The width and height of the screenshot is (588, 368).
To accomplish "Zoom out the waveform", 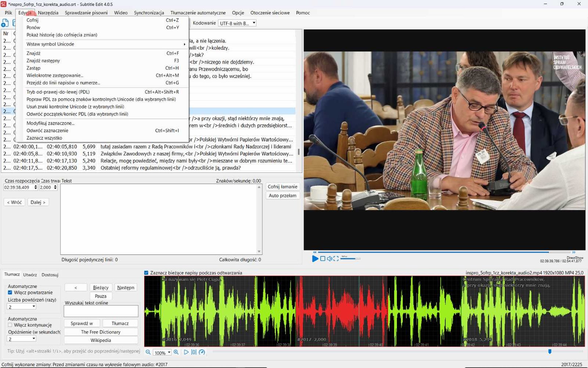I will (148, 352).
